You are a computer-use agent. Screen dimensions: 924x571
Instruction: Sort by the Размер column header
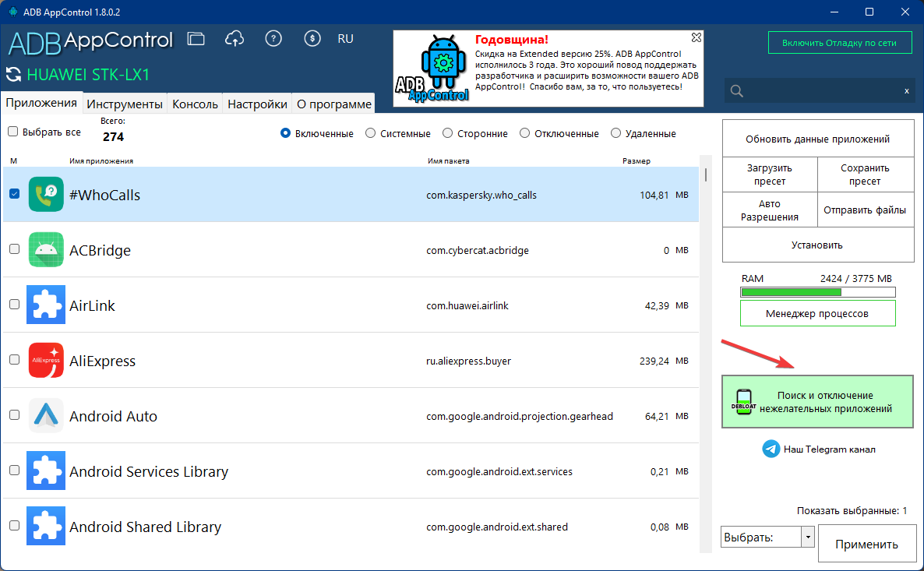pos(637,161)
